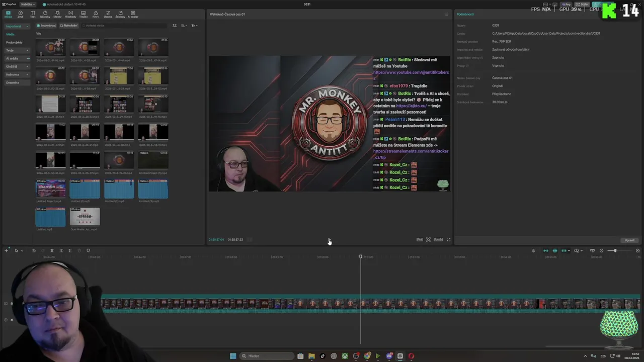Focus the Vyhledat média search field
This screenshot has height=362, width=644.
tap(123, 26)
